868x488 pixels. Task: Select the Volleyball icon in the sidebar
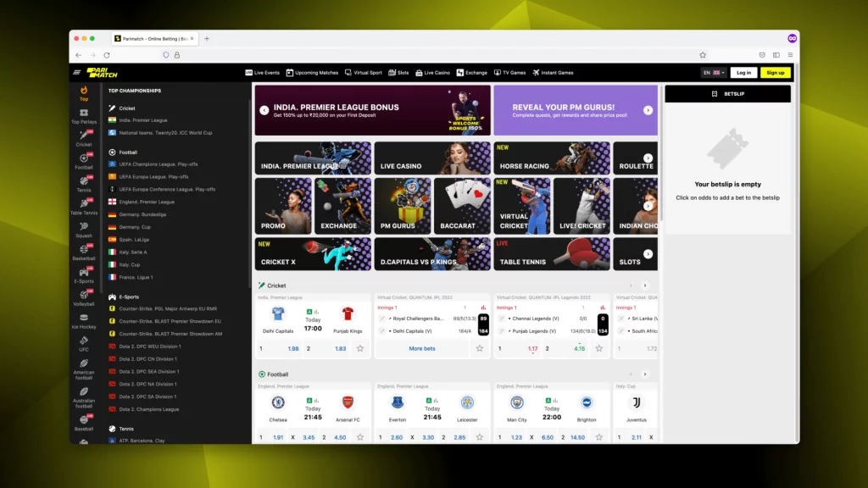pyautogui.click(x=84, y=297)
